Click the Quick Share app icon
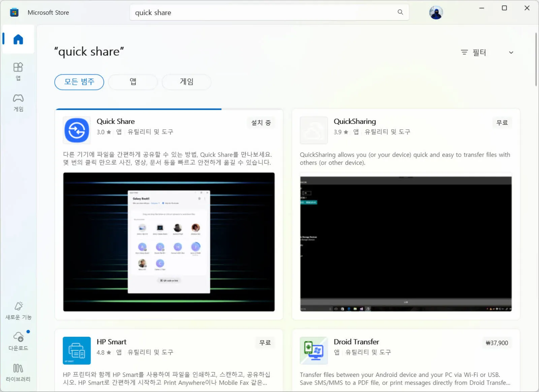Viewport: 539px width, 392px height. point(76,130)
